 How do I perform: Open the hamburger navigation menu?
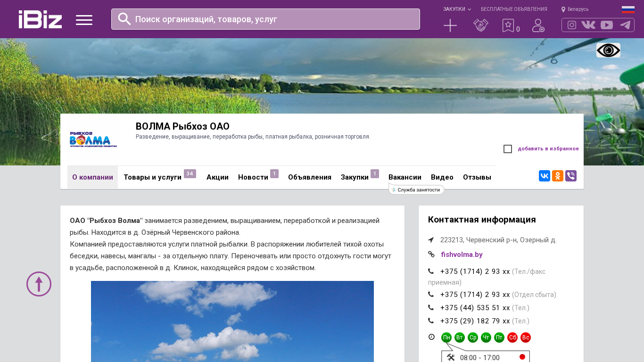point(84,20)
